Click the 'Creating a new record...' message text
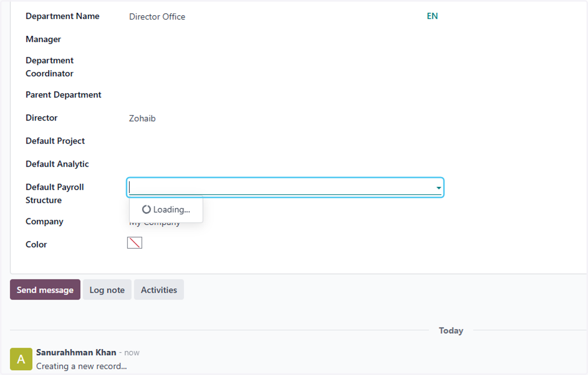 pyautogui.click(x=81, y=366)
